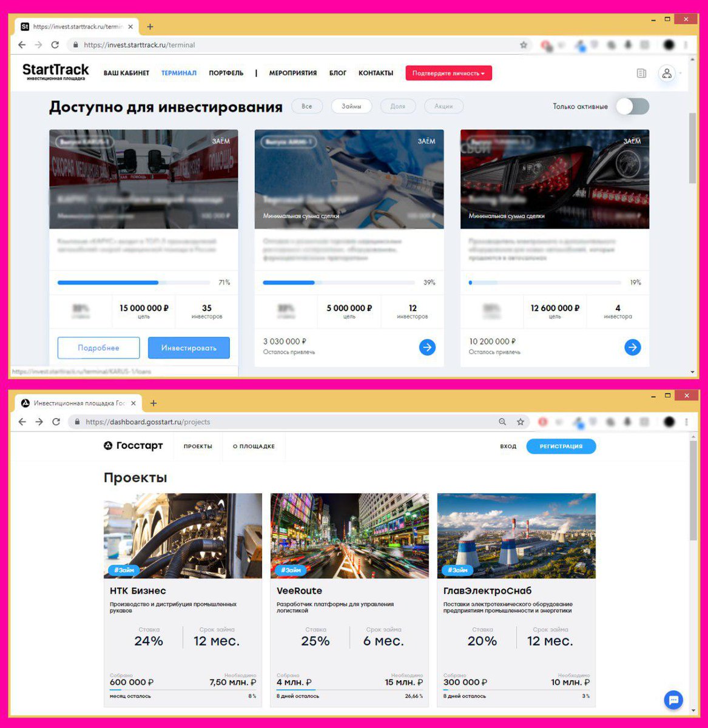Open the НТК Бизнес project image
The height and width of the screenshot is (728, 708).
(x=183, y=536)
